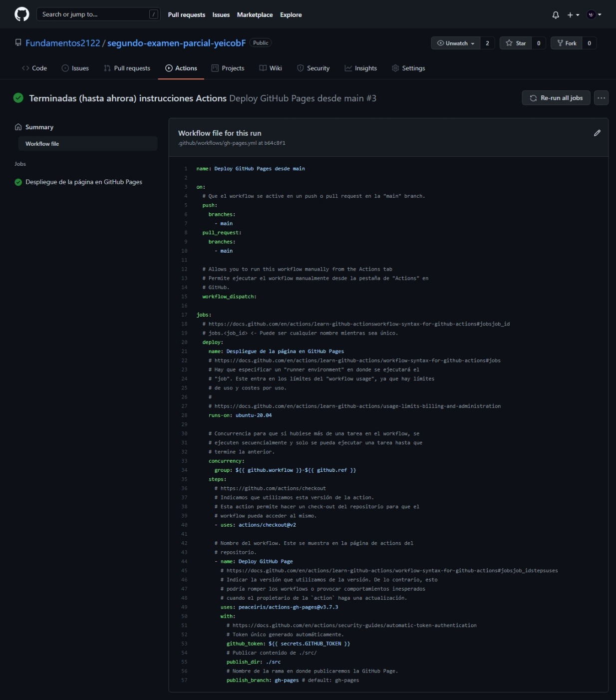The image size is (616, 700).
Task: Click the Security tab shield icon
Action: (301, 68)
